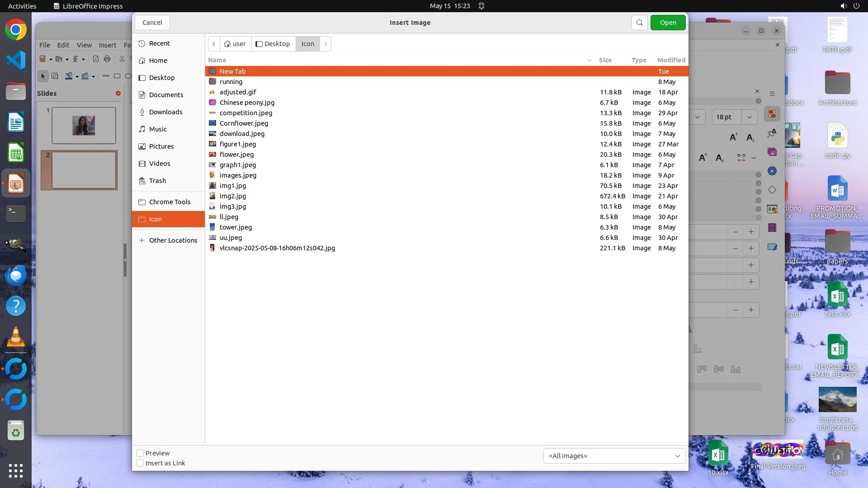This screenshot has height=488, width=868.
Task: Open the New Tab folder
Action: click(x=232, y=71)
